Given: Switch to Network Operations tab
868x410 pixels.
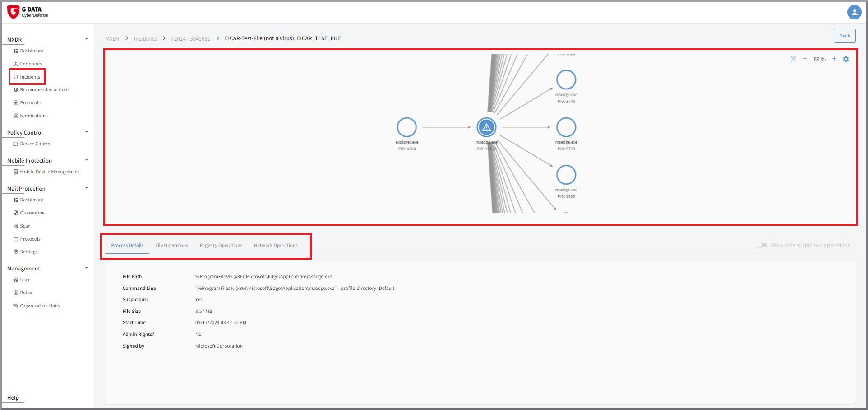Looking at the screenshot, I should click(276, 246).
